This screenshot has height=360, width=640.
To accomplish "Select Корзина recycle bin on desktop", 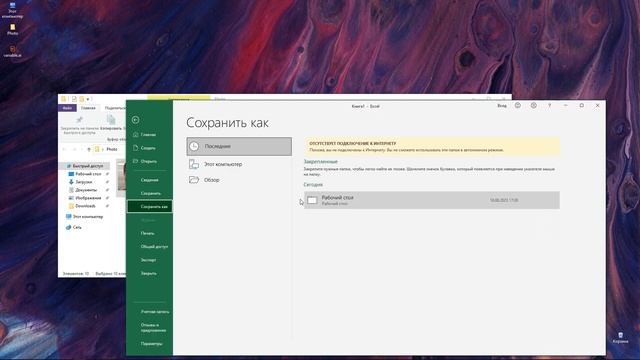I will 620,338.
